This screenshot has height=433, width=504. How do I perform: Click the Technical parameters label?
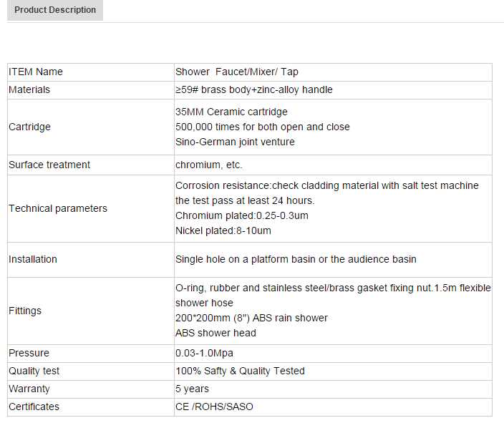coord(58,208)
